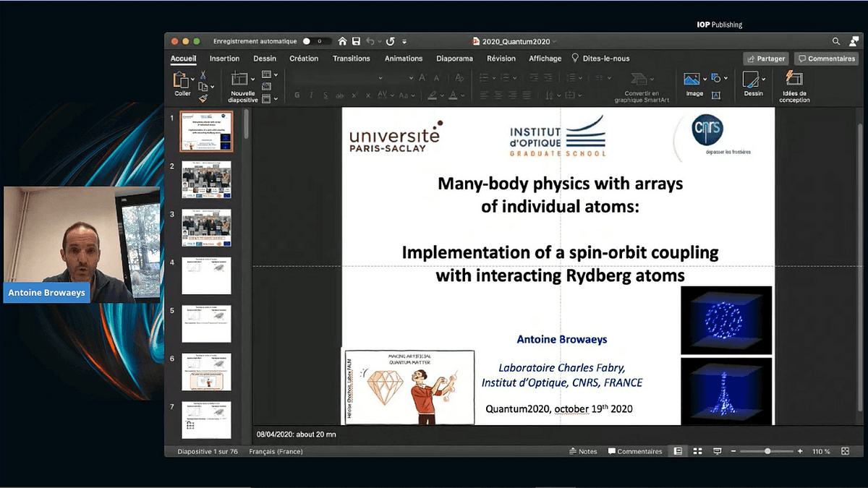The image size is (868, 488).
Task: Click the Redo arrow icon
Action: [x=391, y=41]
